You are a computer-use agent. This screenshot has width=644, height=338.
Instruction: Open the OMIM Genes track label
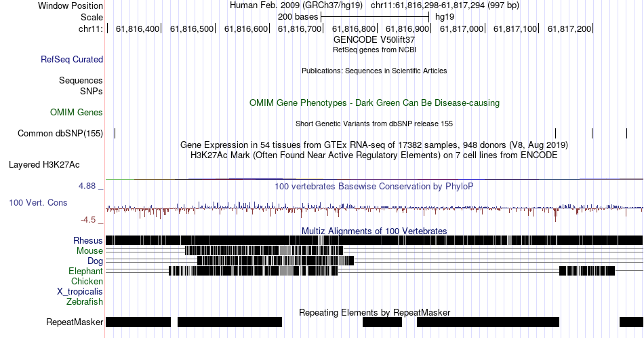pyautogui.click(x=77, y=112)
